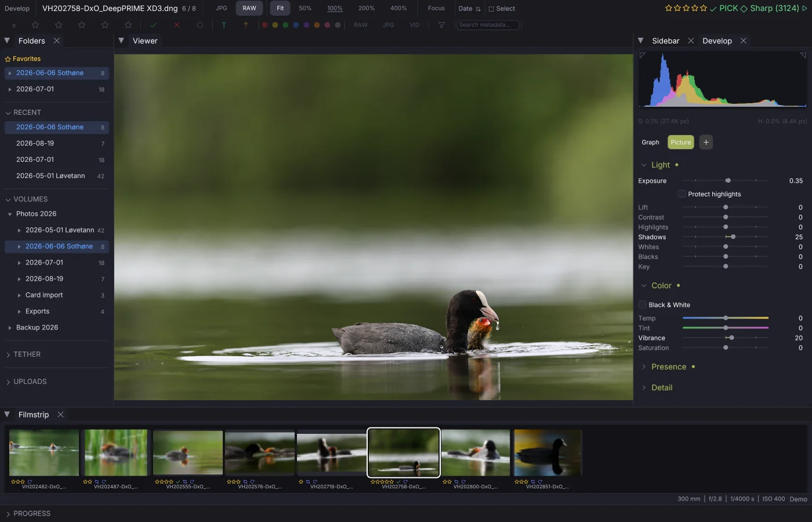The image size is (812, 522).
Task: Close the Develop tab
Action: (x=744, y=41)
